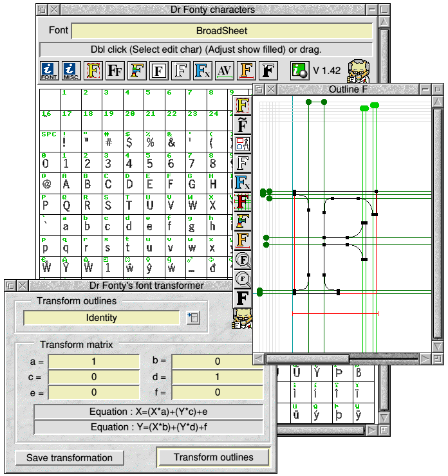Open the FONT info icon in characters toolbar

click(x=49, y=71)
